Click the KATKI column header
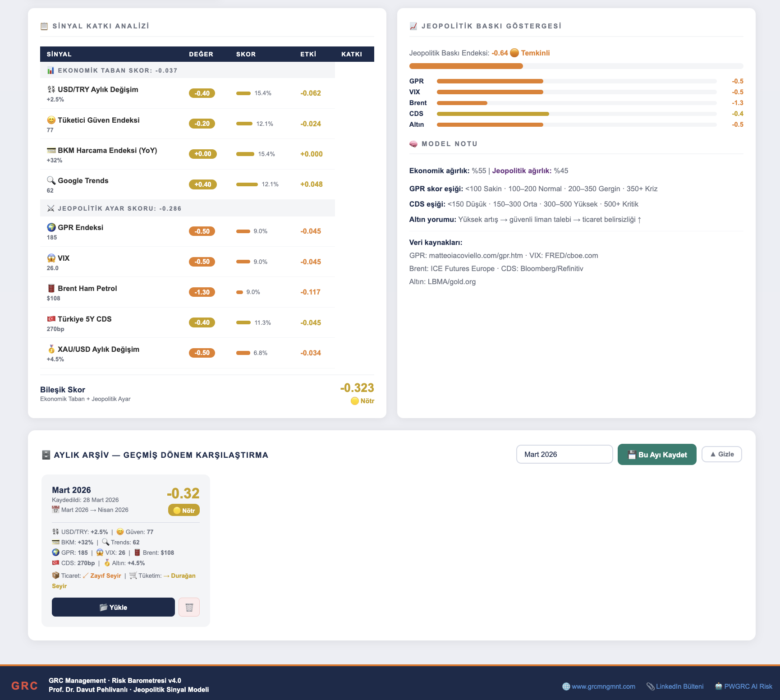Viewport: 780px width, 700px height. coord(351,54)
